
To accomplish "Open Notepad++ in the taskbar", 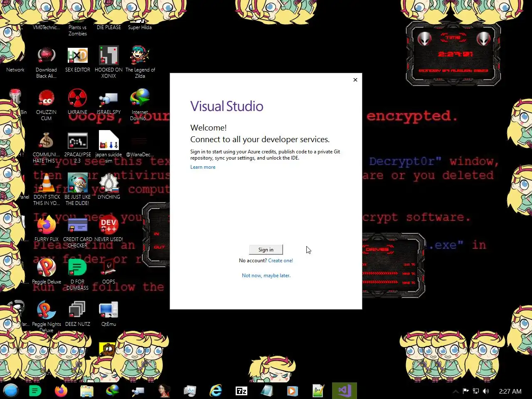I will click(318, 391).
